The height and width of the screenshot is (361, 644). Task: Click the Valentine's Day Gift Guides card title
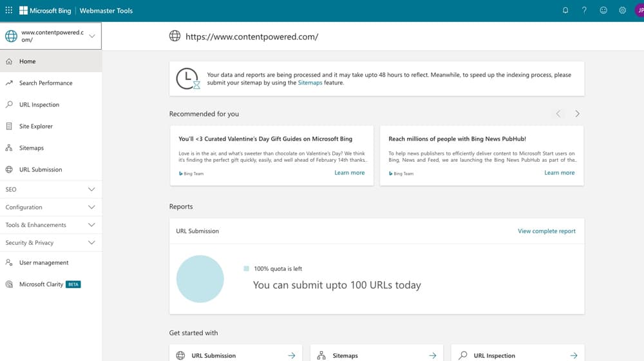tap(265, 139)
